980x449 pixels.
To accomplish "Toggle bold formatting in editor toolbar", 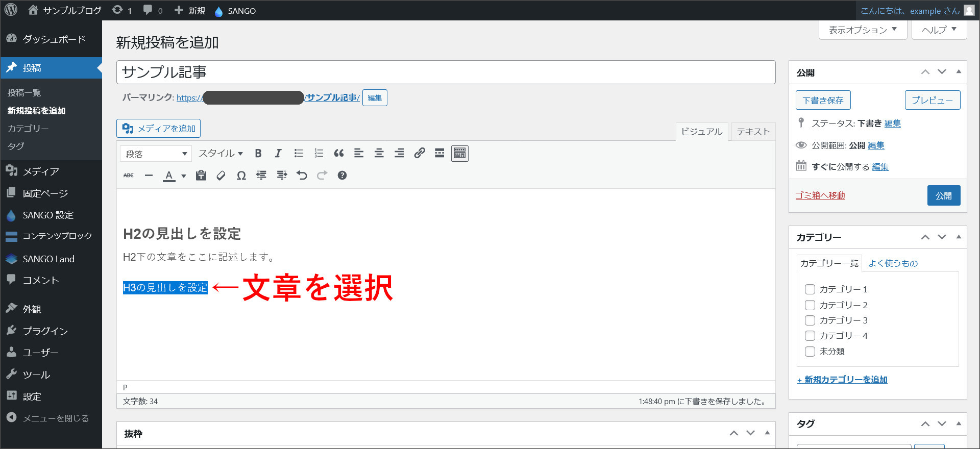I will pos(258,154).
